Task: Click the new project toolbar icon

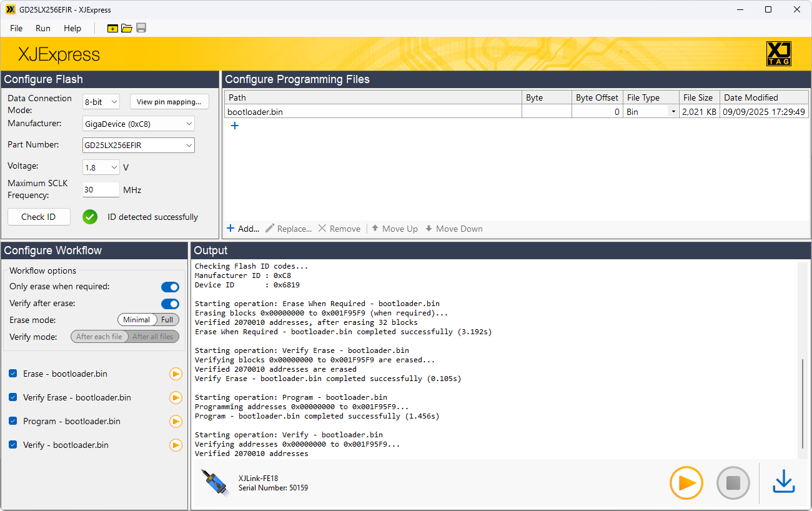Action: coord(112,28)
